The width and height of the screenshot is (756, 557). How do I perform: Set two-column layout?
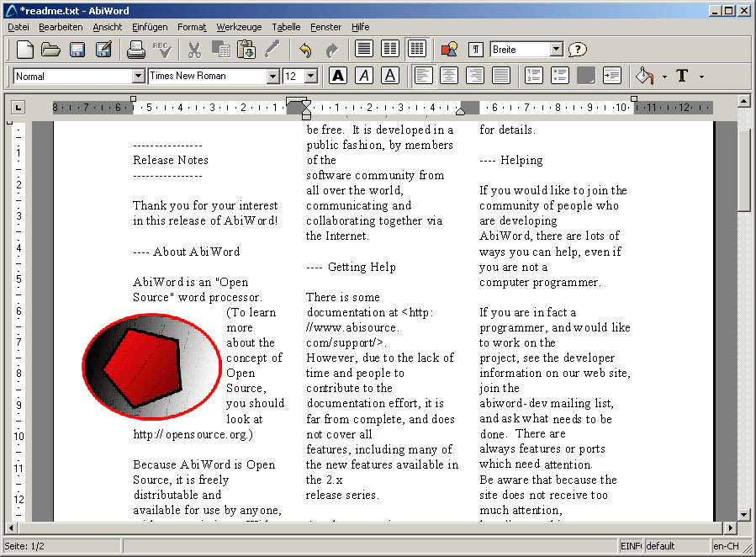point(390,49)
